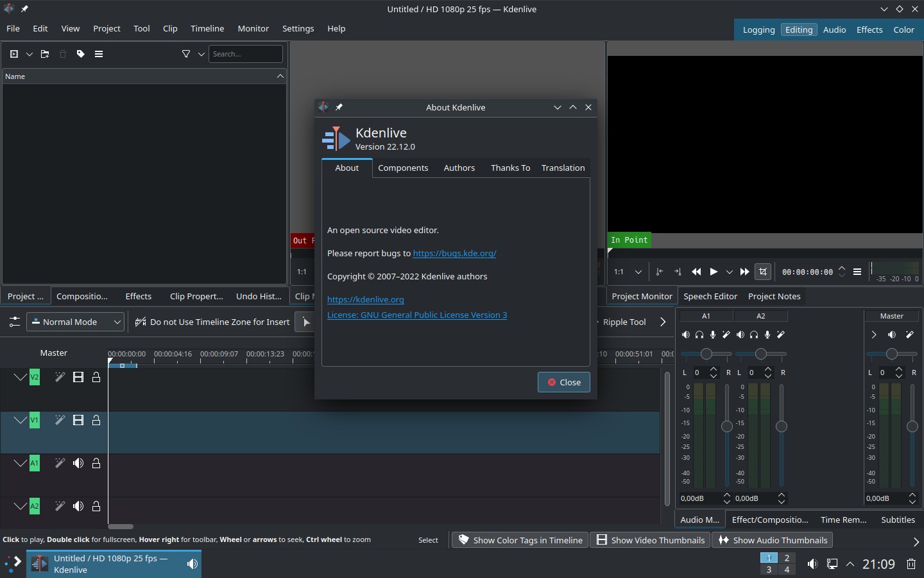Click volume icon in system tray
Image resolution: width=924 pixels, height=578 pixels.
[x=812, y=564]
